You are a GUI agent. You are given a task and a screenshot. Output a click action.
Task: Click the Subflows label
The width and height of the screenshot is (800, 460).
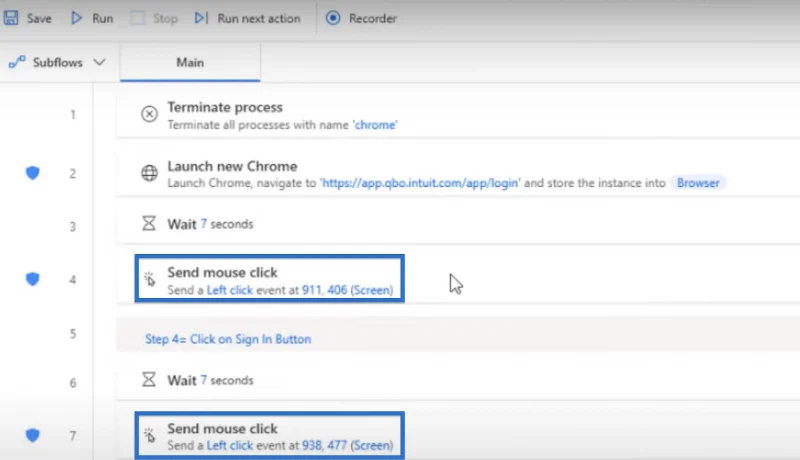58,63
